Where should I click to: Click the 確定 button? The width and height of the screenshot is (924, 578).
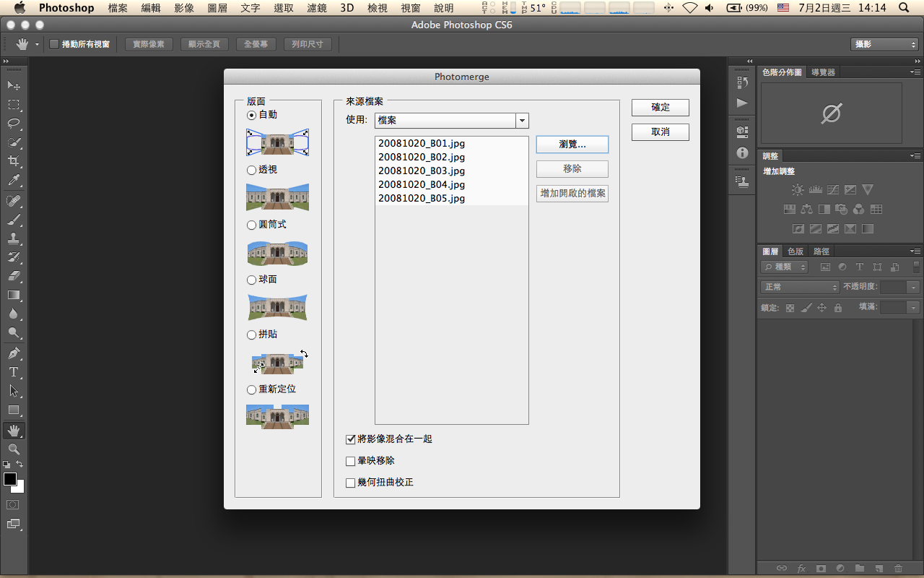[x=661, y=107]
